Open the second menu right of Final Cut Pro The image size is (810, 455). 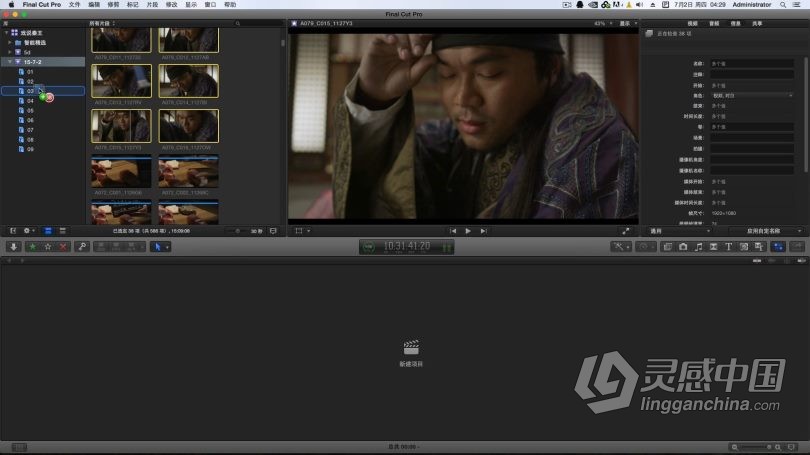pos(94,4)
